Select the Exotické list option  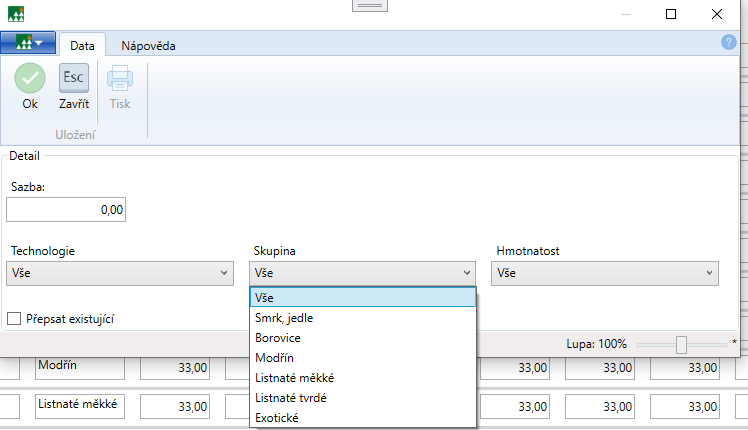tap(279, 418)
